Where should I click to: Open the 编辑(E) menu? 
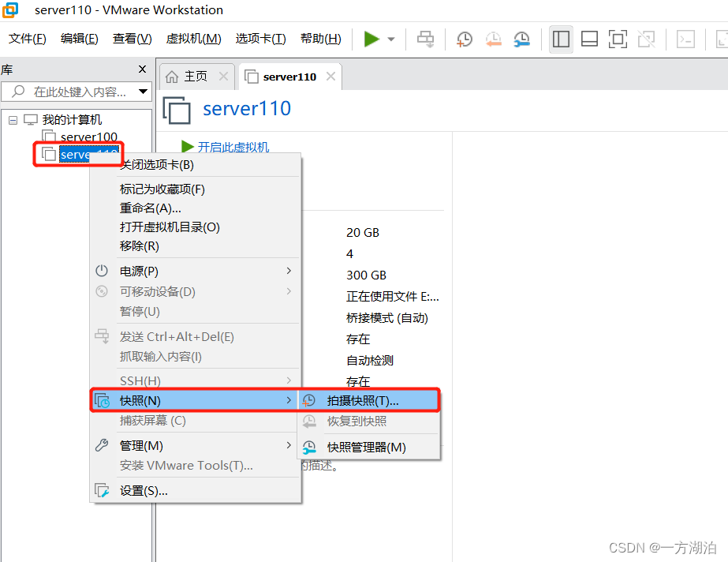[80, 39]
